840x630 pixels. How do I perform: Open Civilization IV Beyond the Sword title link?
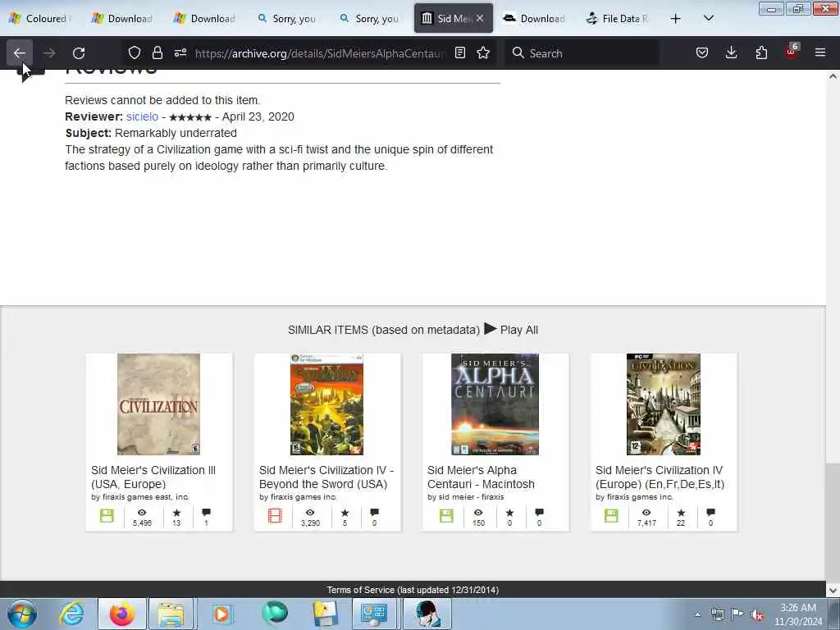(326, 477)
